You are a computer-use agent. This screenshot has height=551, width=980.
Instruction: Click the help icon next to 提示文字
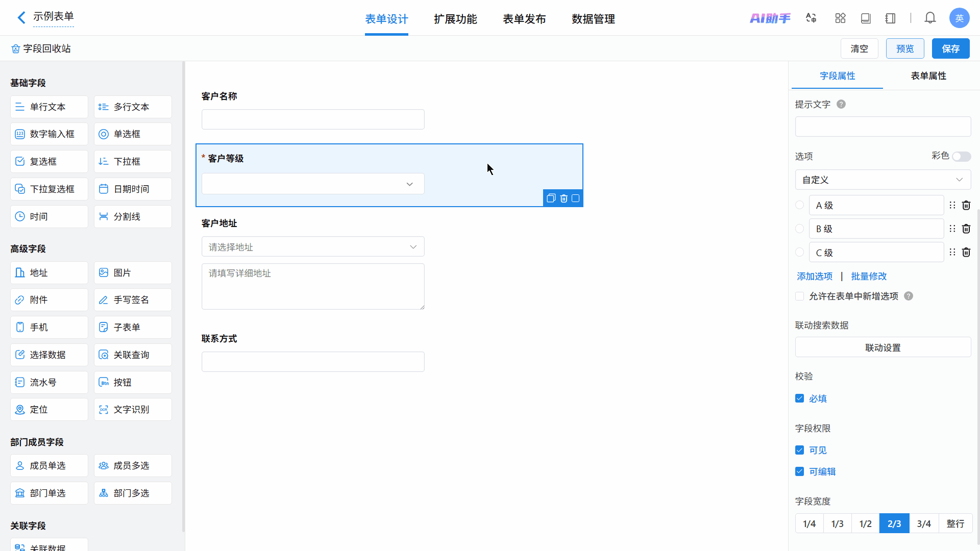click(x=841, y=104)
